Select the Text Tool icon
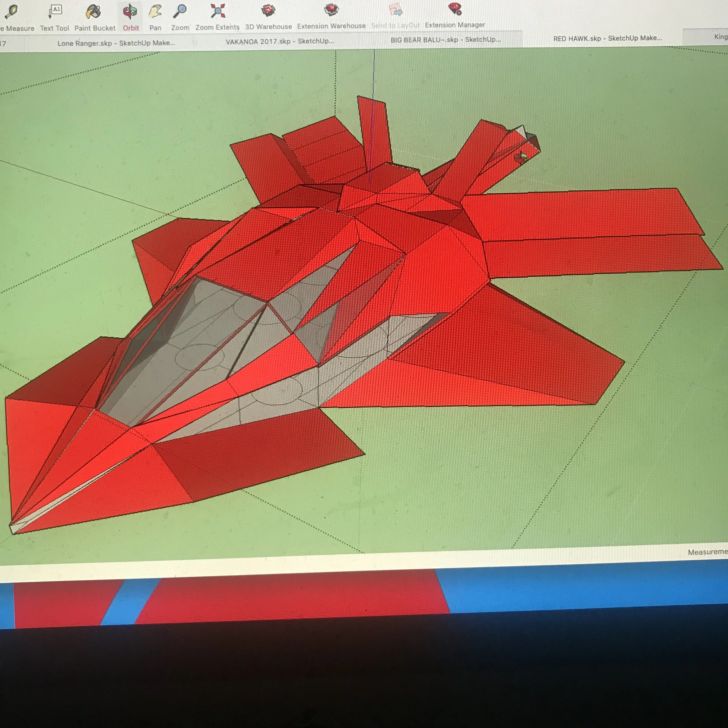728x728 pixels. 55,11
